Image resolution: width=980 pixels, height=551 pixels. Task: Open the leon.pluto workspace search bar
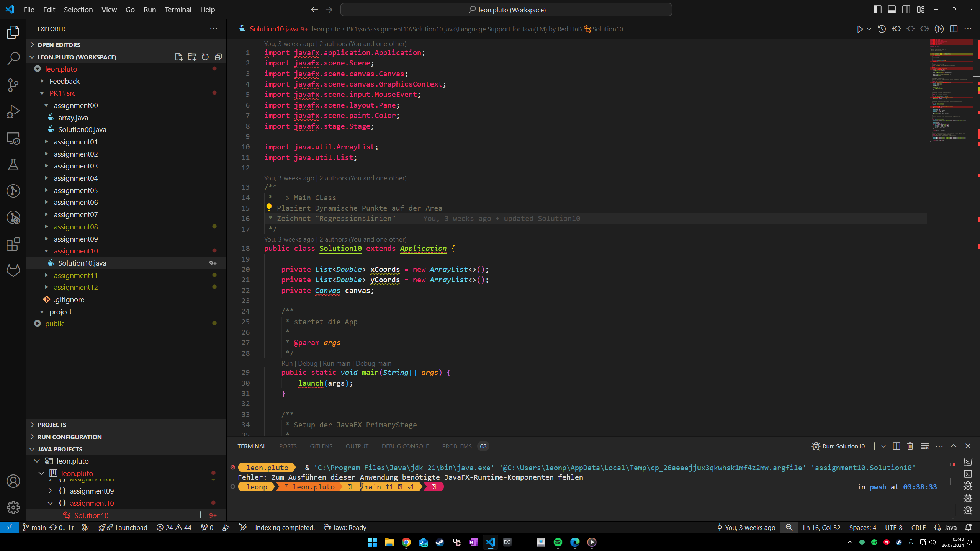click(506, 9)
